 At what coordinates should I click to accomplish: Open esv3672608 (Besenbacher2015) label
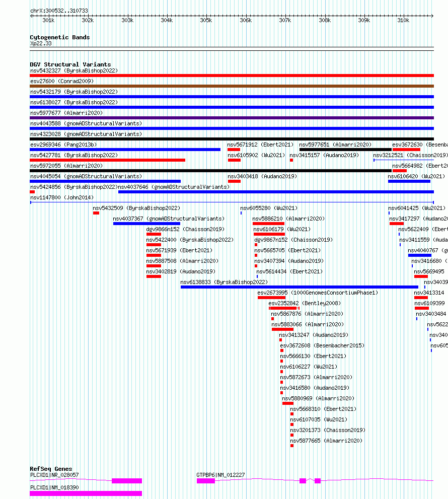(322, 345)
